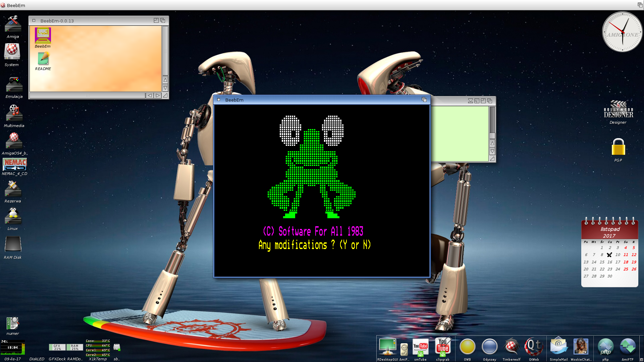
Task: Open the README file icon
Action: (x=43, y=58)
